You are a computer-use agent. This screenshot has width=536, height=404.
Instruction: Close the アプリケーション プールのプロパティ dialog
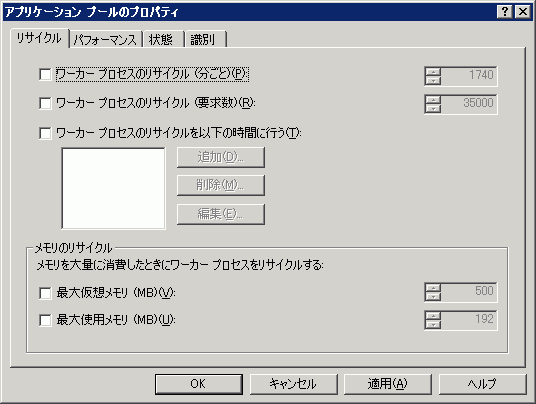click(x=523, y=12)
